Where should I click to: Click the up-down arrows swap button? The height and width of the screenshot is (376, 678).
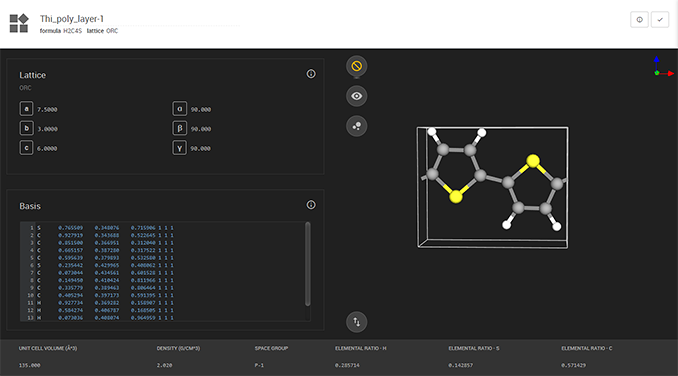[x=357, y=322]
